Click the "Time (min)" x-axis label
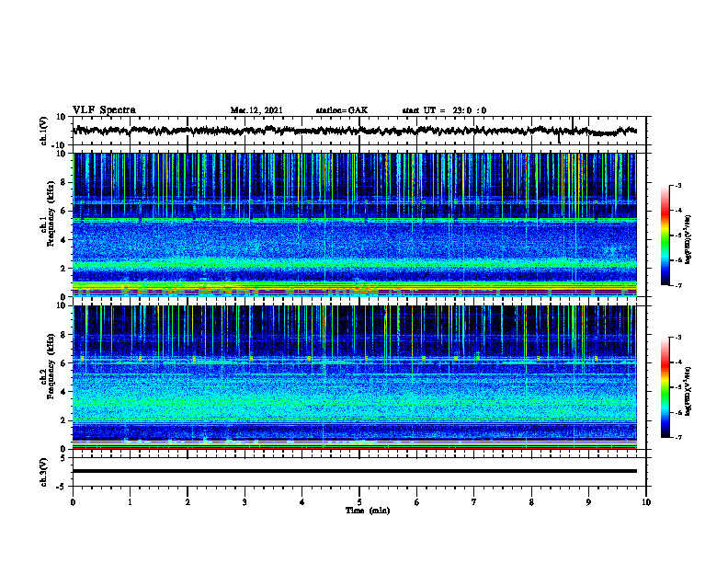 point(368,511)
